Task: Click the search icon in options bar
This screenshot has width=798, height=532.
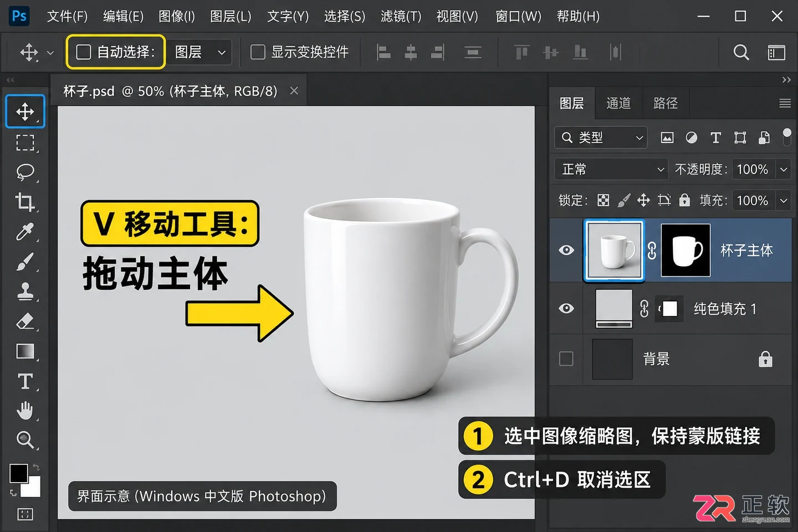Action: tap(741, 52)
